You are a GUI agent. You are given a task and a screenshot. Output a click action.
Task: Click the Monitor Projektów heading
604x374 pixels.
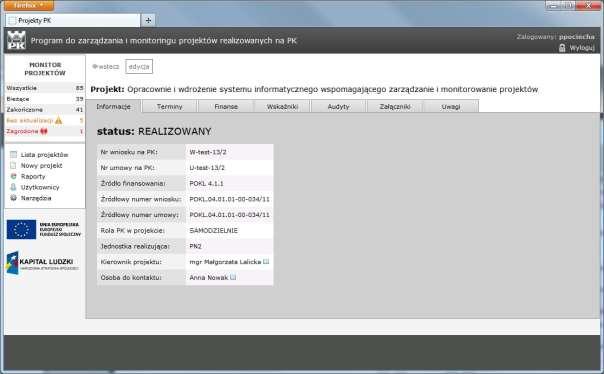pyautogui.click(x=45, y=69)
